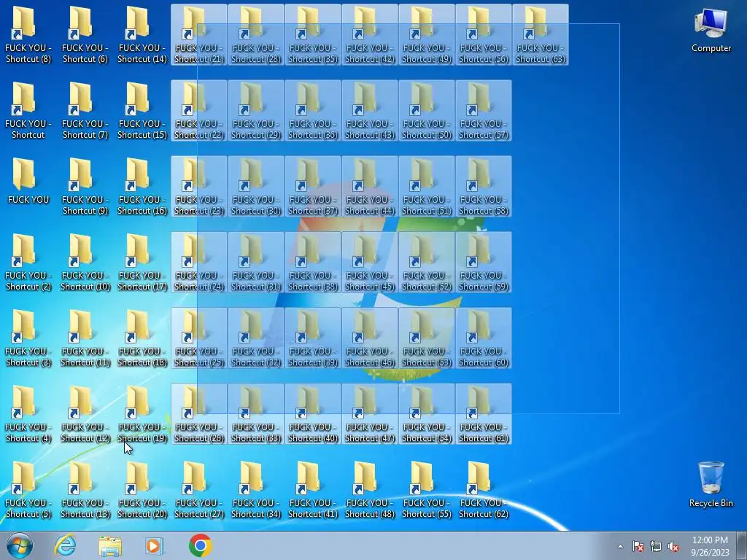Image resolution: width=747 pixels, height=560 pixels.
Task: Select the Shortcut (14) folder
Action: click(142, 35)
